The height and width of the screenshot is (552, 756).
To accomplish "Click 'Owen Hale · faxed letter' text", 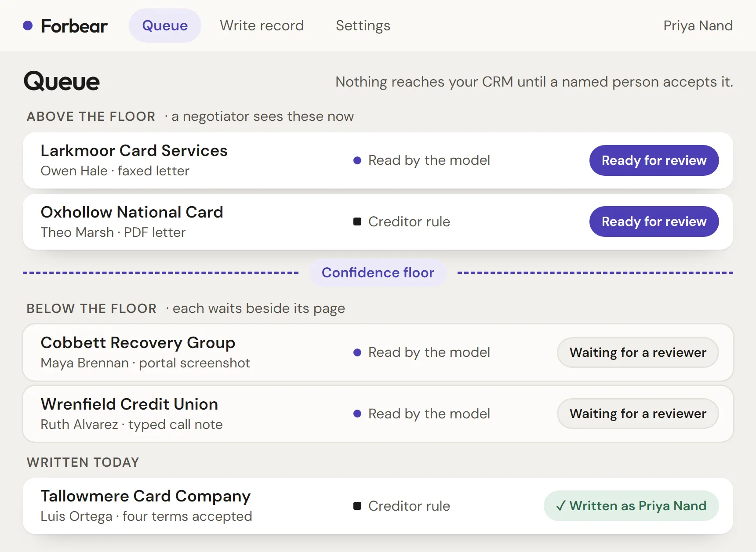I will click(x=115, y=171).
